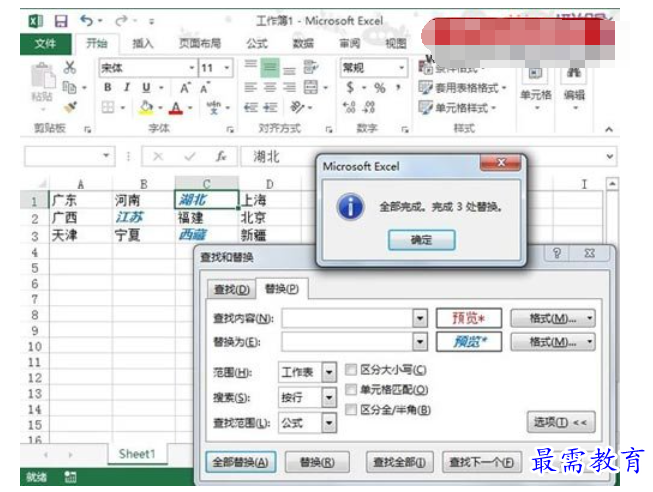This screenshot has height=492, width=653.
Task: Open the 文件 tab
Action: tap(45, 44)
